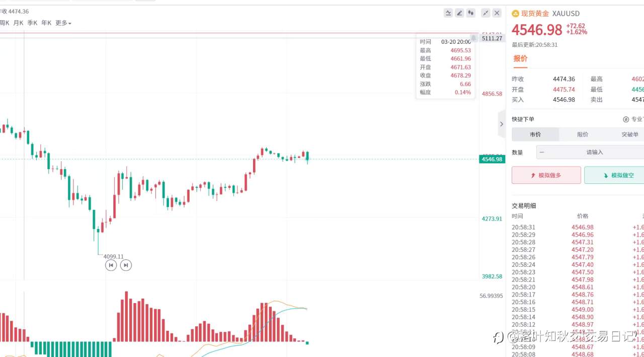Select the 限价 limit order type
Screen dimensions: 644x357
[583, 134]
